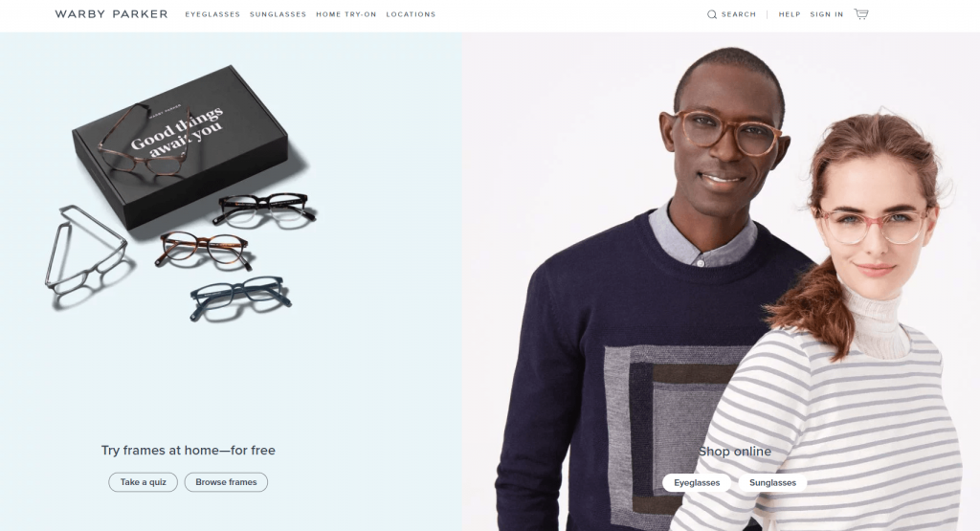The height and width of the screenshot is (531, 980).
Task: Open the shopping cart icon
Action: pyautogui.click(x=861, y=13)
